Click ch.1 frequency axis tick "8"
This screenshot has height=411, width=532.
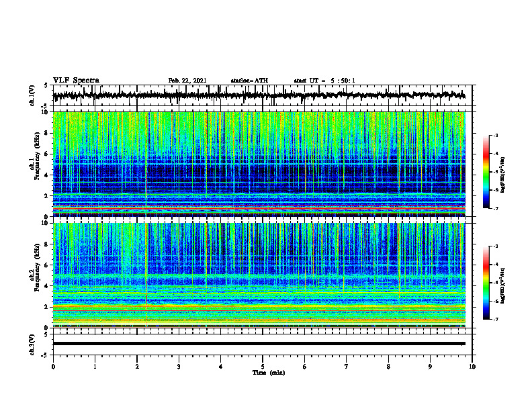point(46,134)
